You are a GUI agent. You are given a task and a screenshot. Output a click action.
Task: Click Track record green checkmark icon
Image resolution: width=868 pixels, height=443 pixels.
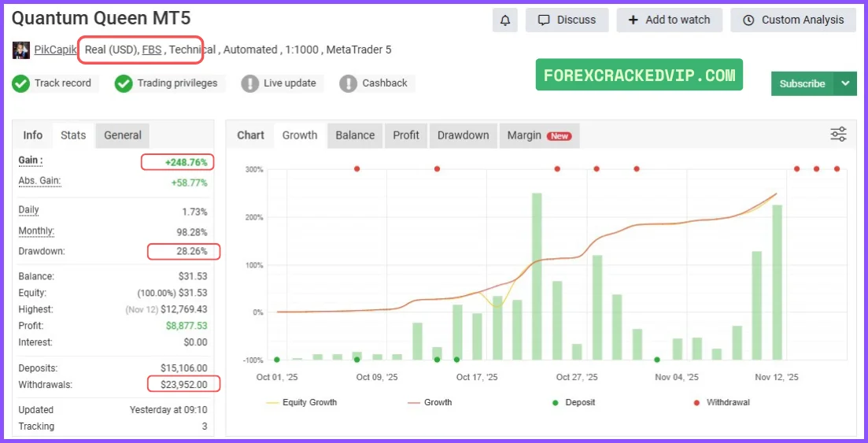coord(21,83)
